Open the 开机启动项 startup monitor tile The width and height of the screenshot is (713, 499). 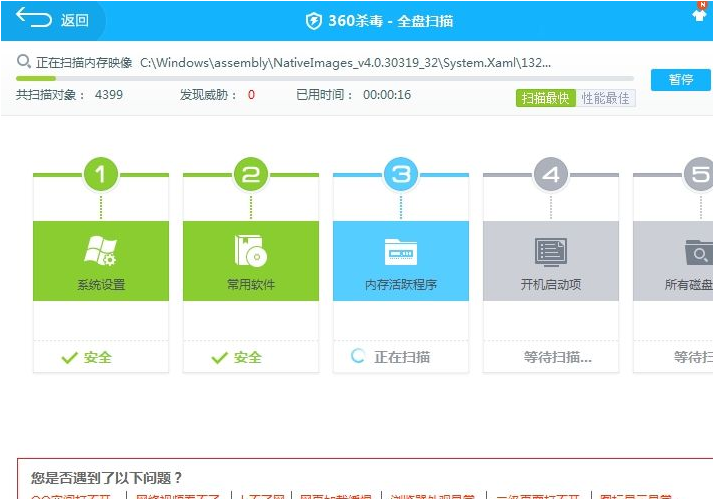[x=551, y=261]
